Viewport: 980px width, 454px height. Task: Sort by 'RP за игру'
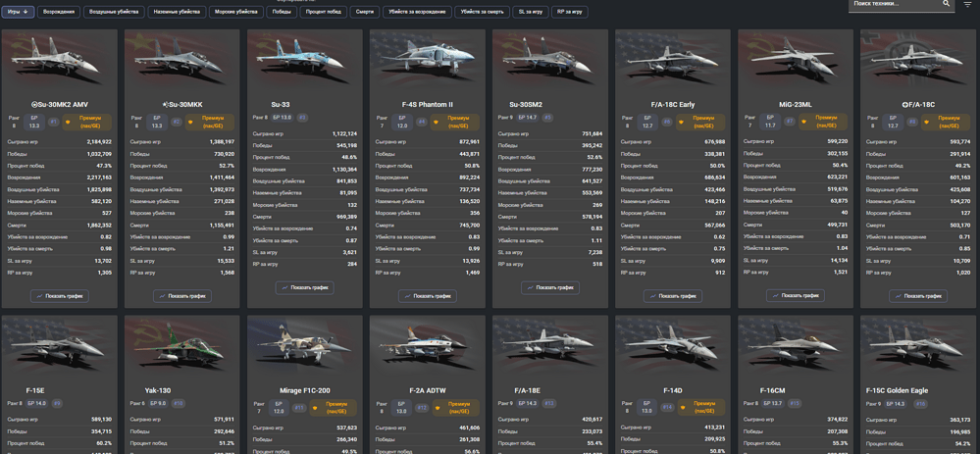(569, 12)
